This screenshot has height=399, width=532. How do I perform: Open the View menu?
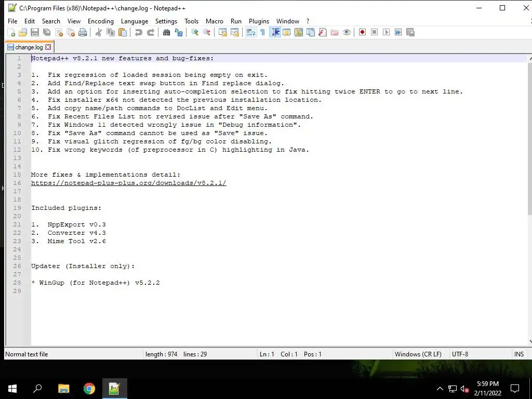(74, 21)
